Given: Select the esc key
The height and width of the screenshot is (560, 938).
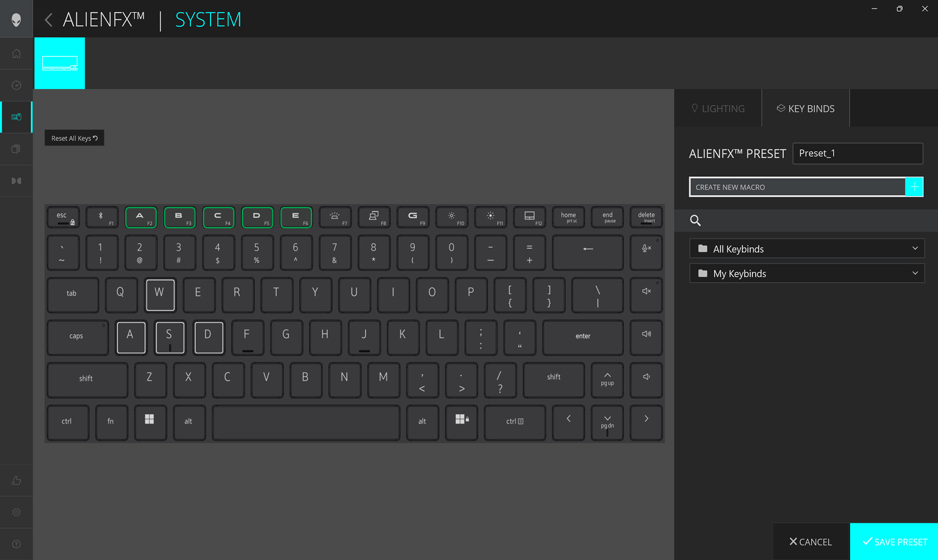Looking at the screenshot, I should point(63,217).
